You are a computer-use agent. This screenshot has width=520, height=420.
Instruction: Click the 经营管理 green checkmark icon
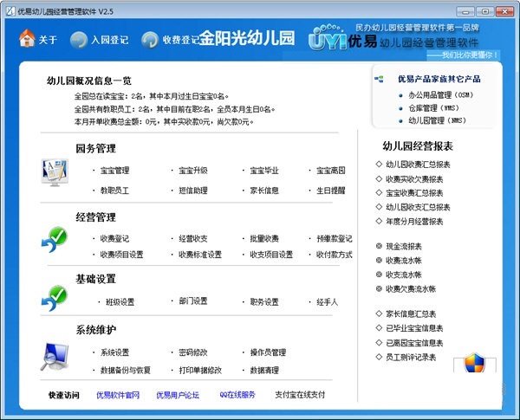click(x=55, y=239)
